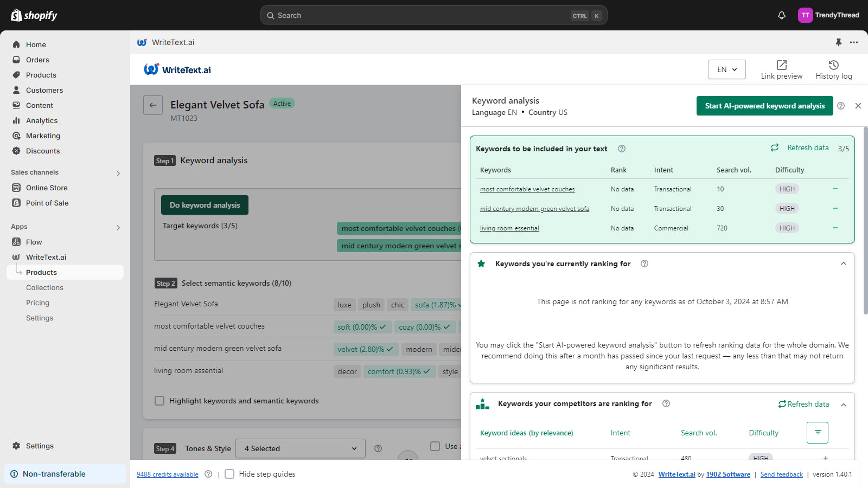Viewport: 868px width, 488px height.
Task: Expand the Apps section
Action: point(118,228)
